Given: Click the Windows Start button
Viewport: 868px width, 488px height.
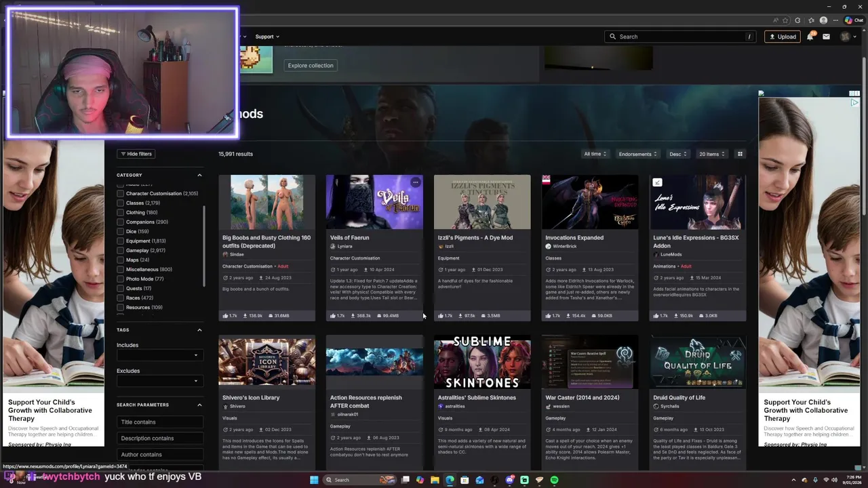Looking at the screenshot, I should [x=314, y=480].
